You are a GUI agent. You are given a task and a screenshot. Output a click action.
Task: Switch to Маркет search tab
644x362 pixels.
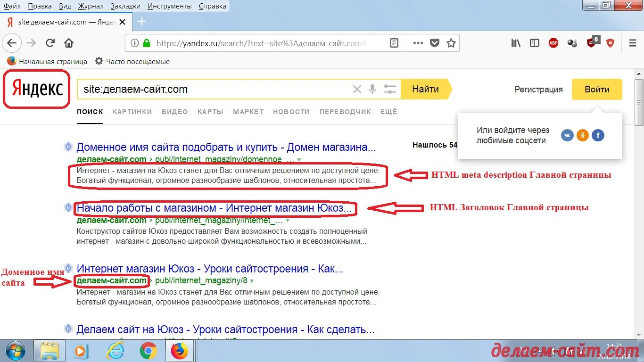point(248,112)
